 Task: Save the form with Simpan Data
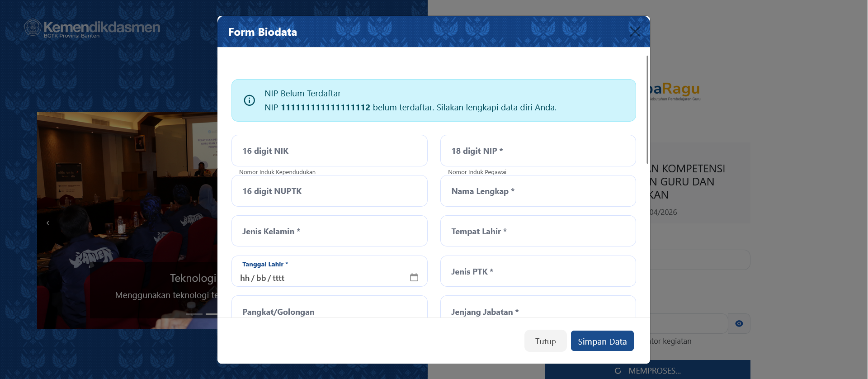click(x=602, y=341)
